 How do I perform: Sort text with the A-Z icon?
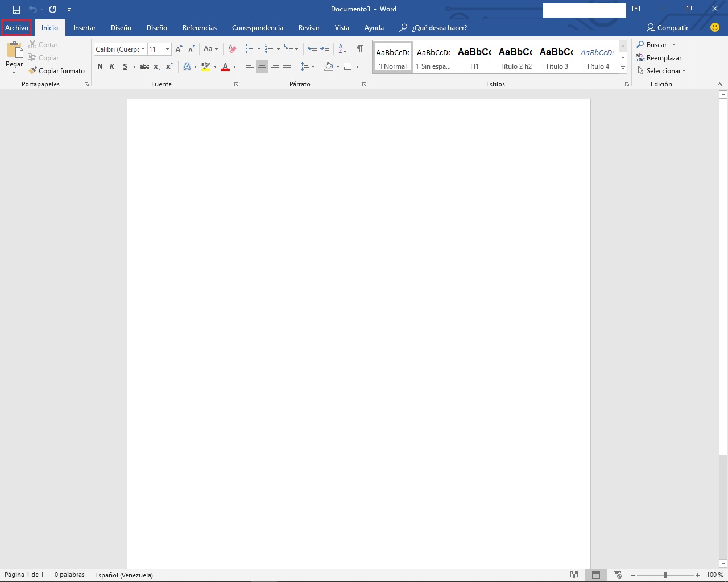pos(342,49)
